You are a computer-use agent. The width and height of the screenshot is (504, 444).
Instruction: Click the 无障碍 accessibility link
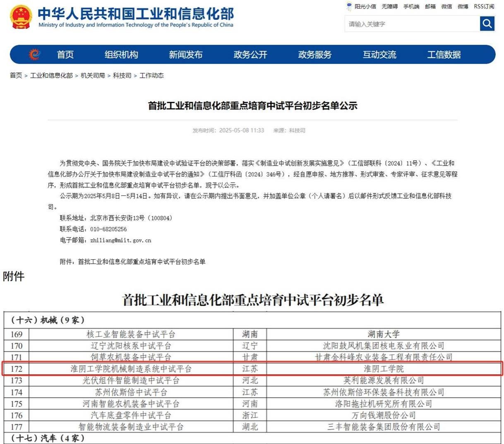(x=389, y=7)
